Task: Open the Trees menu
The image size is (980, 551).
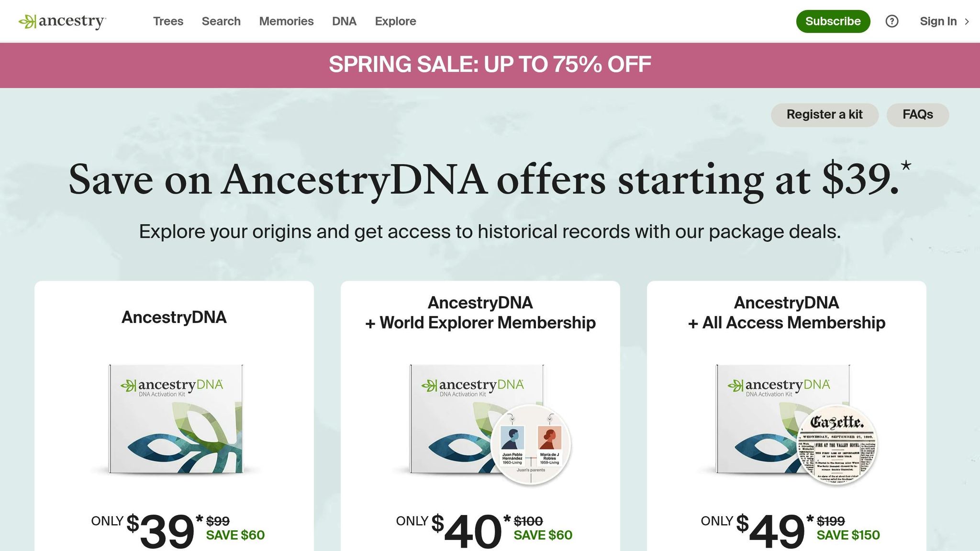Action: tap(168, 21)
